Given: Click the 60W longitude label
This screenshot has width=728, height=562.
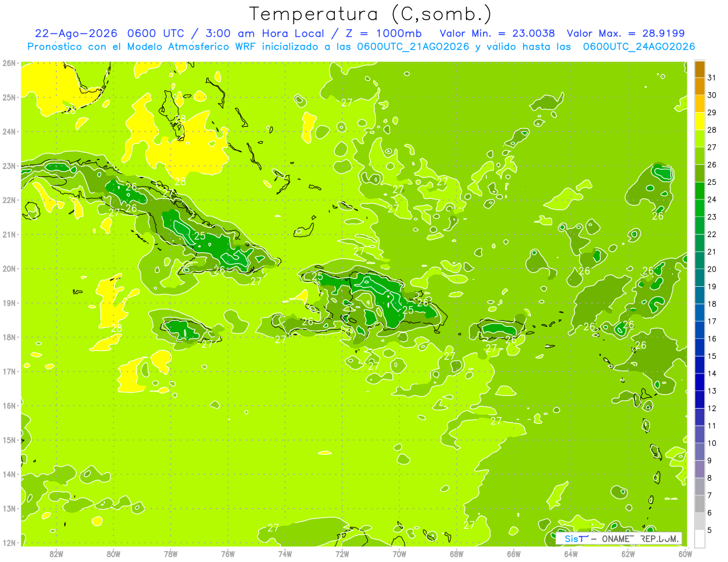Looking at the screenshot, I should (x=686, y=554).
